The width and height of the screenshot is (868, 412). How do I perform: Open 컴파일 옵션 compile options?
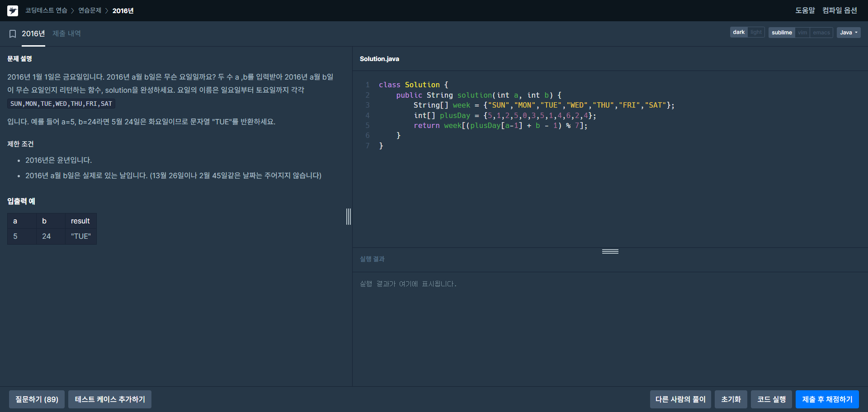pyautogui.click(x=840, y=10)
